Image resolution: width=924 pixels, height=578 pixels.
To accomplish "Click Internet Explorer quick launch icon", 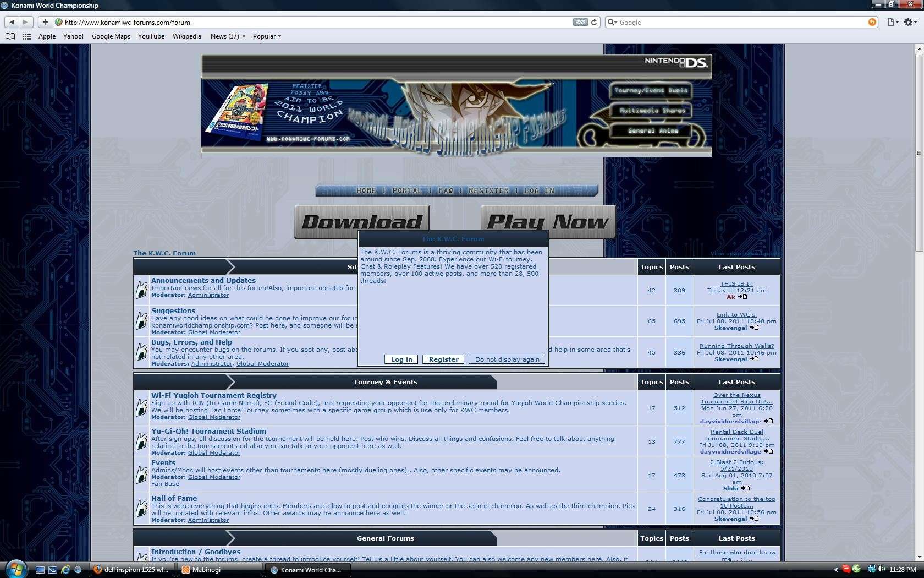I will [x=65, y=570].
